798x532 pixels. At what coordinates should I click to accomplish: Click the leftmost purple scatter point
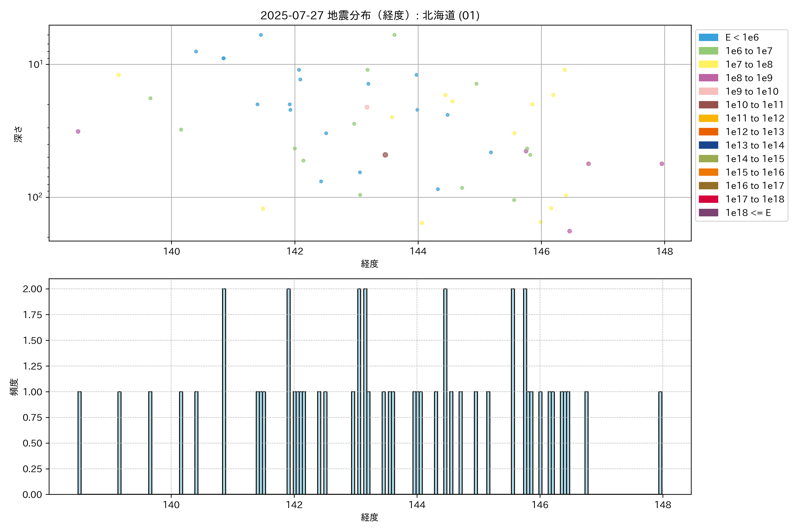[78, 131]
